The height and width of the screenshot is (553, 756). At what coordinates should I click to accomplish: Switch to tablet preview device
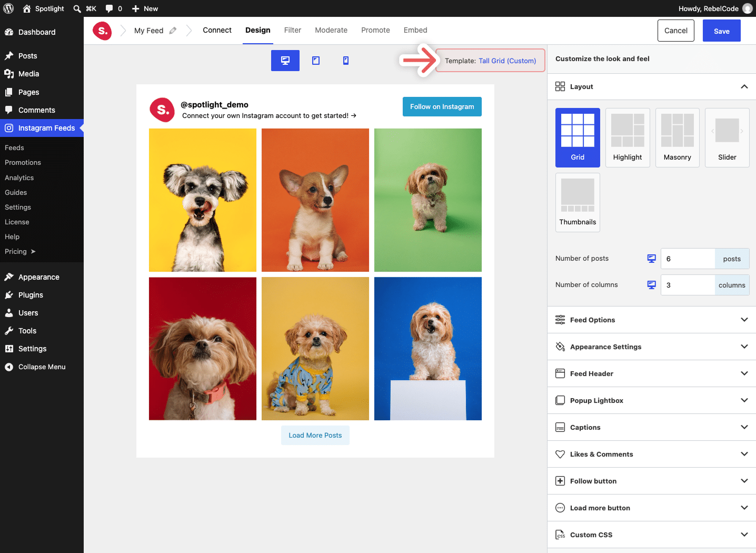click(x=316, y=61)
